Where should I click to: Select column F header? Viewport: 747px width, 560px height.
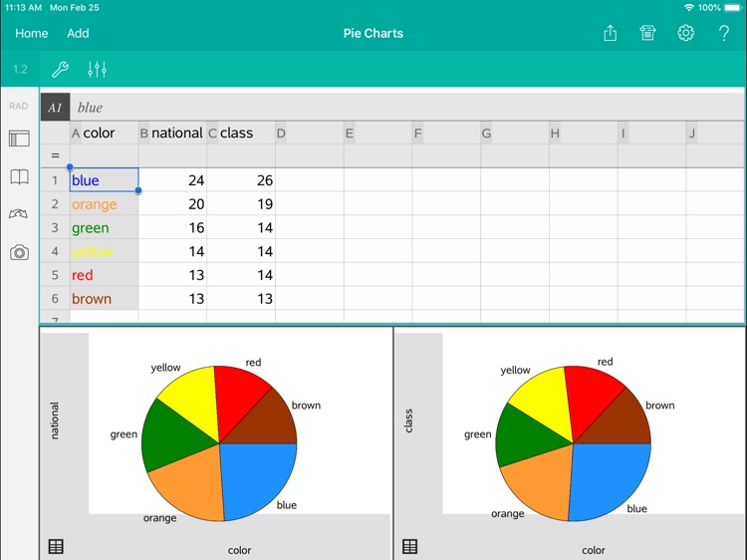(x=446, y=133)
